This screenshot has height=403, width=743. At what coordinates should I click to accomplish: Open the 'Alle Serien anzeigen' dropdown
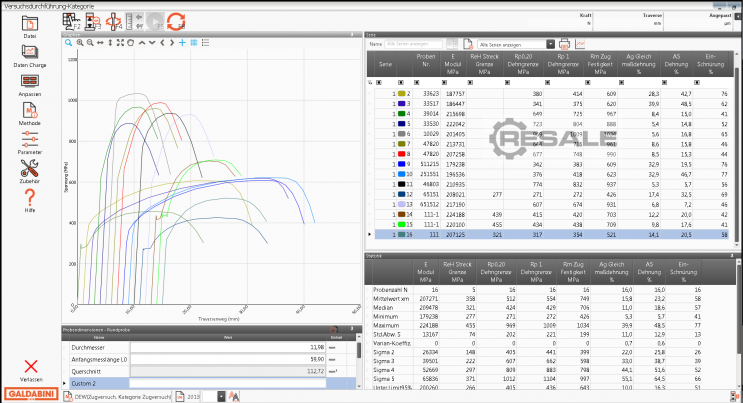point(551,44)
